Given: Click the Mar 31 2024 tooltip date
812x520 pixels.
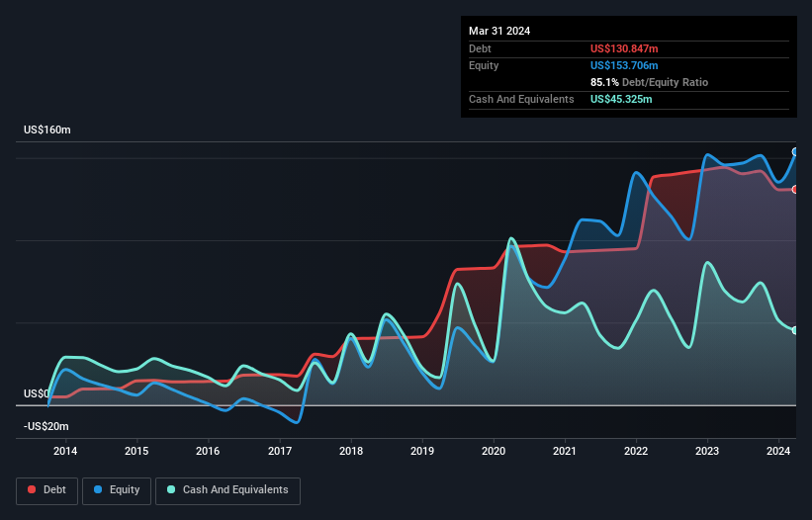Looking at the screenshot, I should point(499,31).
